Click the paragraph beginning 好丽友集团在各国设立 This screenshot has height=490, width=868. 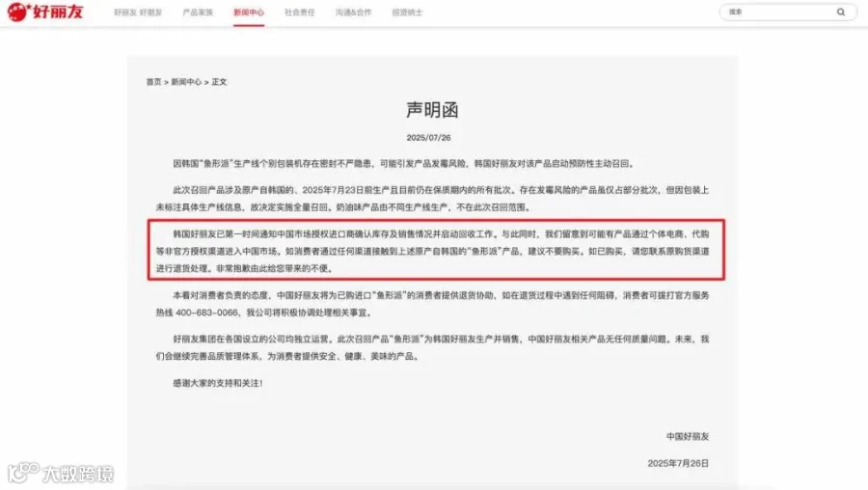[x=432, y=347]
